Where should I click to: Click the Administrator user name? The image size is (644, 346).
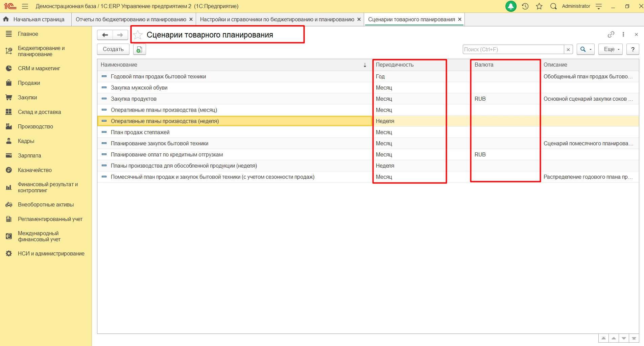click(576, 6)
